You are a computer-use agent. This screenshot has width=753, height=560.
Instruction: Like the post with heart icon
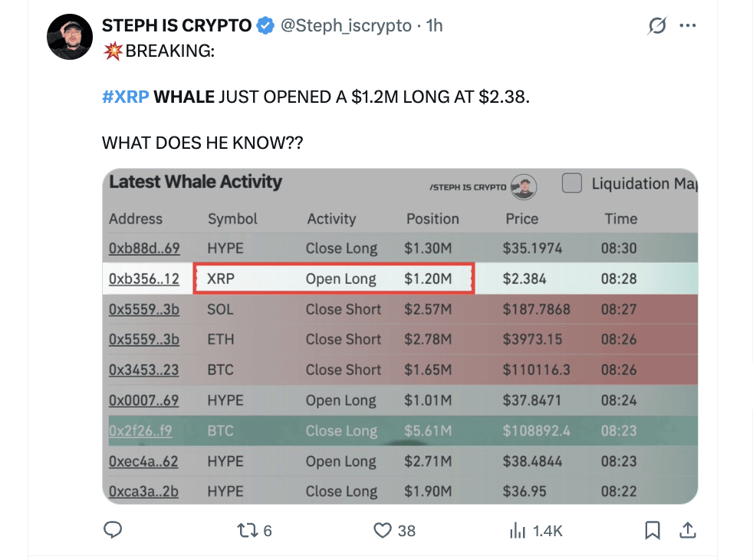[383, 530]
